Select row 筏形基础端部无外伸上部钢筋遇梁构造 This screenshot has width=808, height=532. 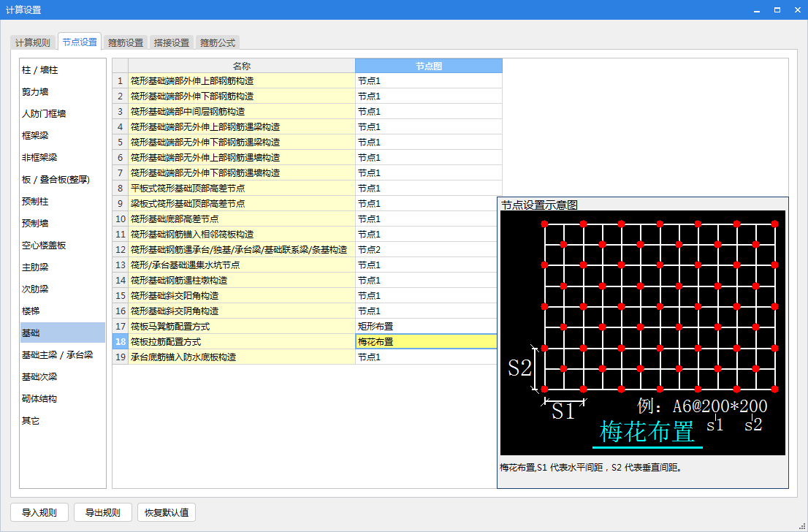click(x=242, y=127)
